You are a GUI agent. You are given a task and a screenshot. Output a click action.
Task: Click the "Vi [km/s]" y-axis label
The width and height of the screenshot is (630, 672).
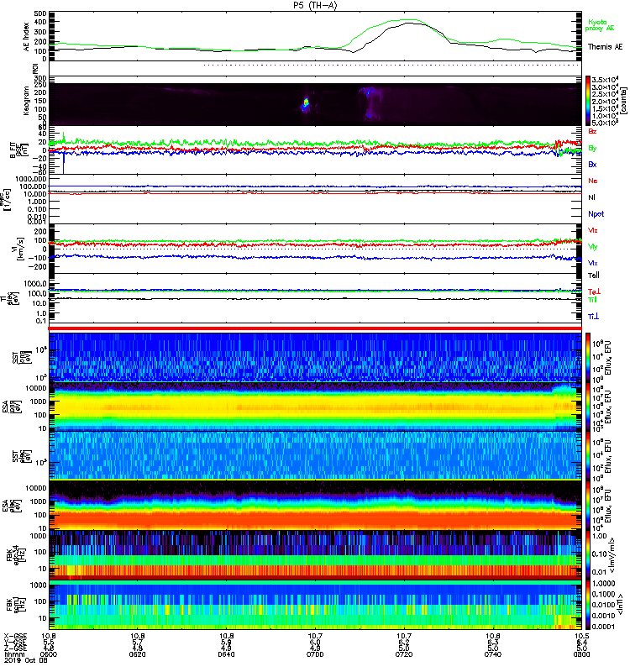[x=19, y=249]
